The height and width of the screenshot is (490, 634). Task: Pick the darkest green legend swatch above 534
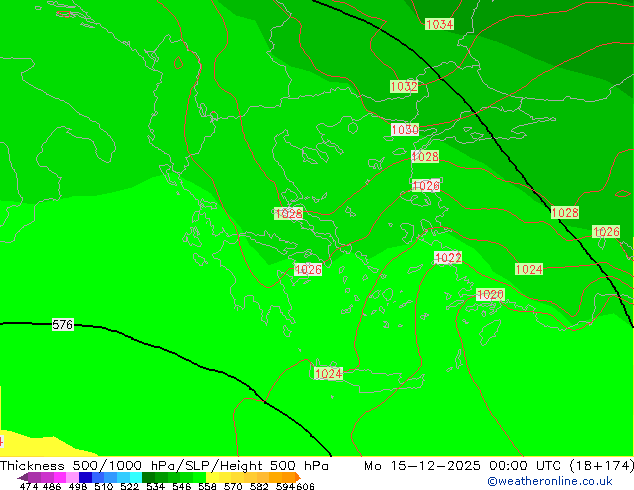148,477
